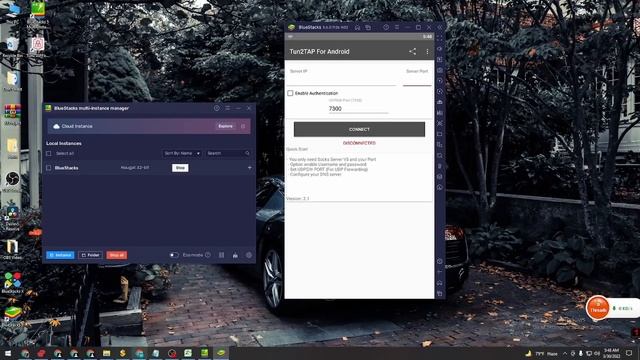Open the home icon in the BlueStacks title bar
The height and width of the screenshot is (360, 640).
358,27
